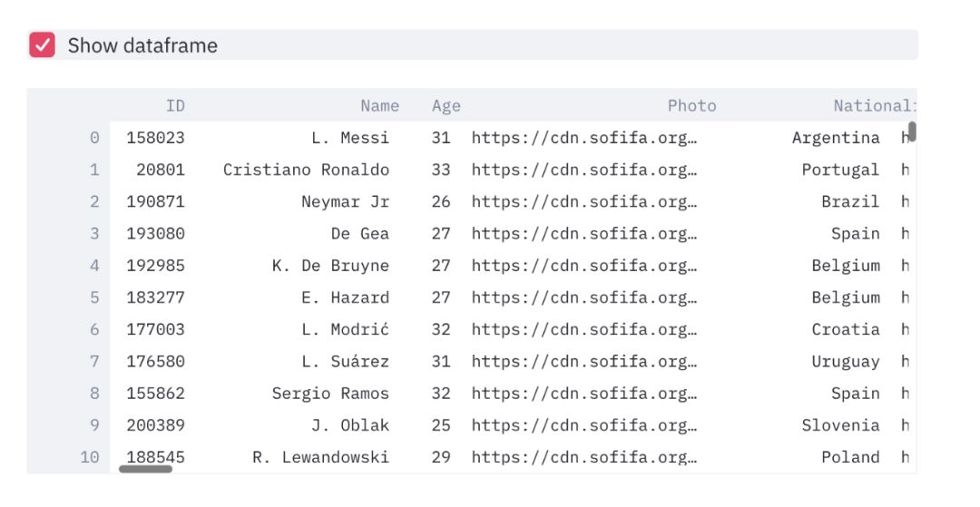
Task: Select De Gea's ID cell 193080
Action: (155, 233)
